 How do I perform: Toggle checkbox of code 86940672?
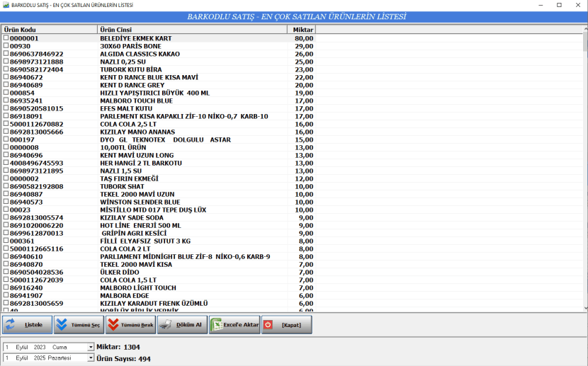click(6, 76)
